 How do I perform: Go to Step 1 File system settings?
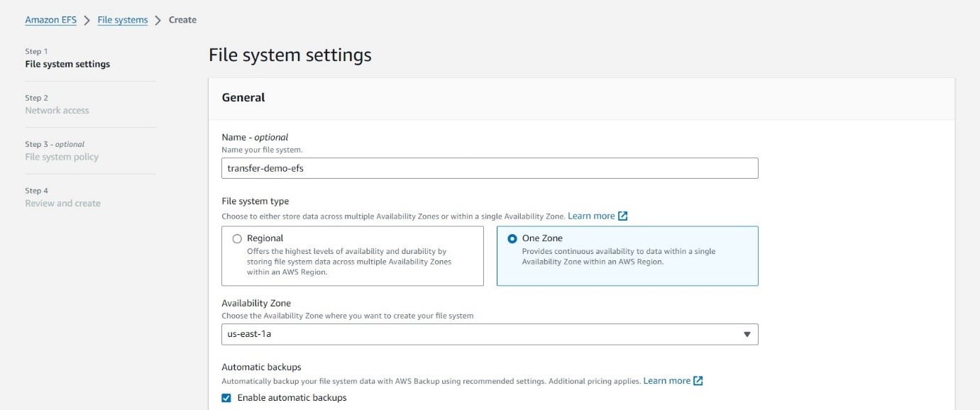67,64
